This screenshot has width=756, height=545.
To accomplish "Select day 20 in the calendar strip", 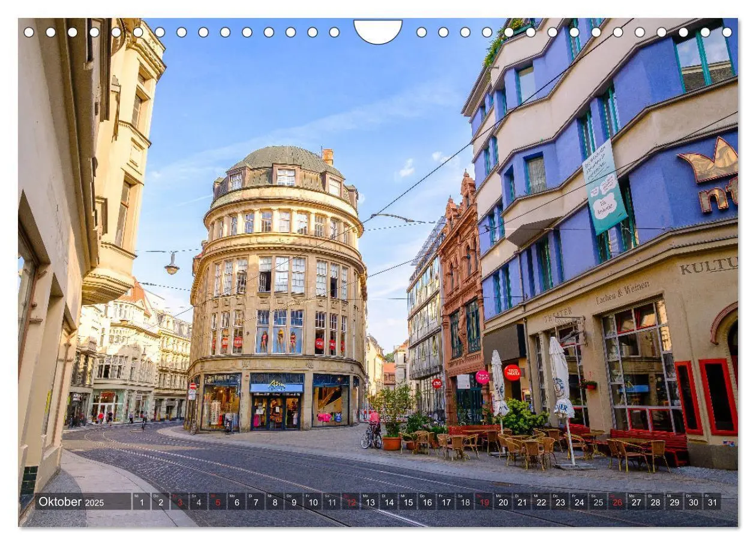I will click(502, 502).
